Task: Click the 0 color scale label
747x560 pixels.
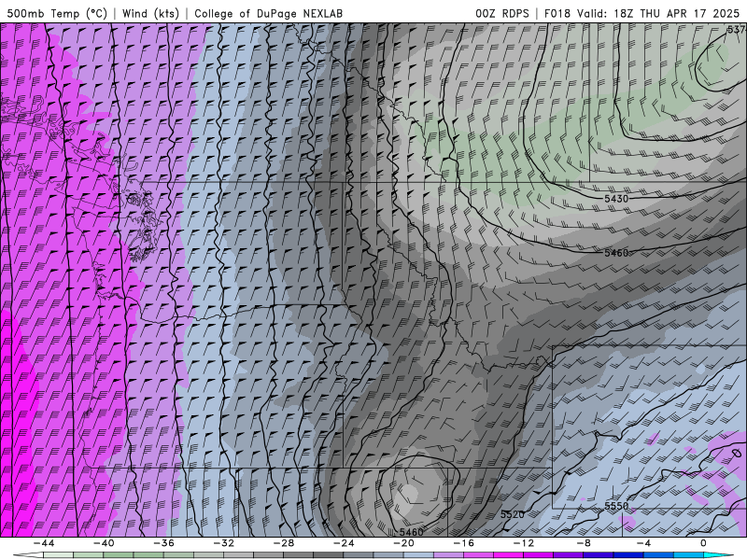Action: [x=703, y=543]
